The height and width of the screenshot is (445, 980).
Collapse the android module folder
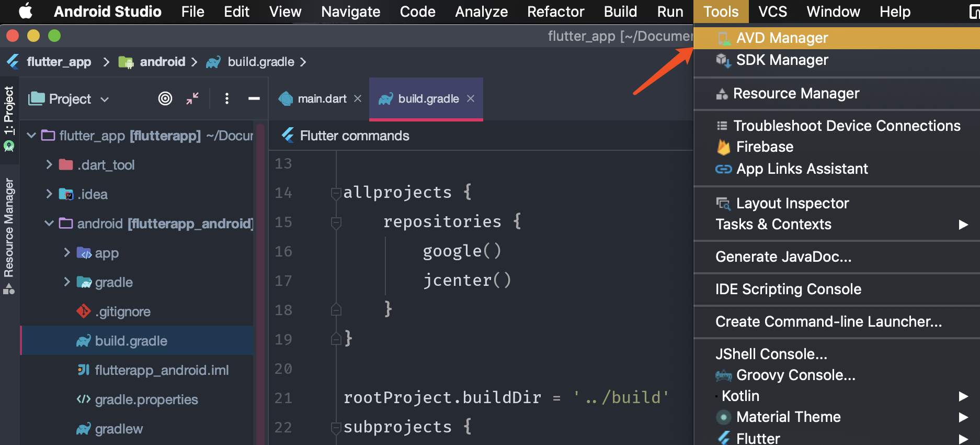point(49,224)
